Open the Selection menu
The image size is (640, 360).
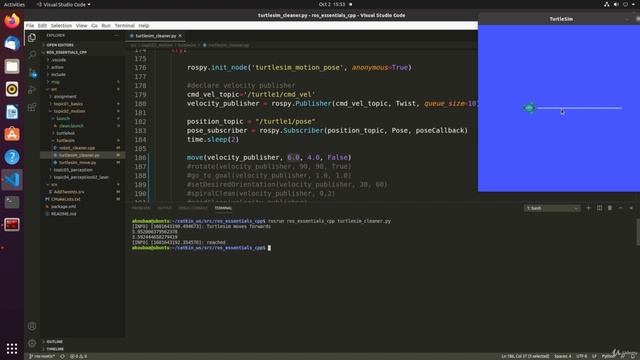[61, 25]
